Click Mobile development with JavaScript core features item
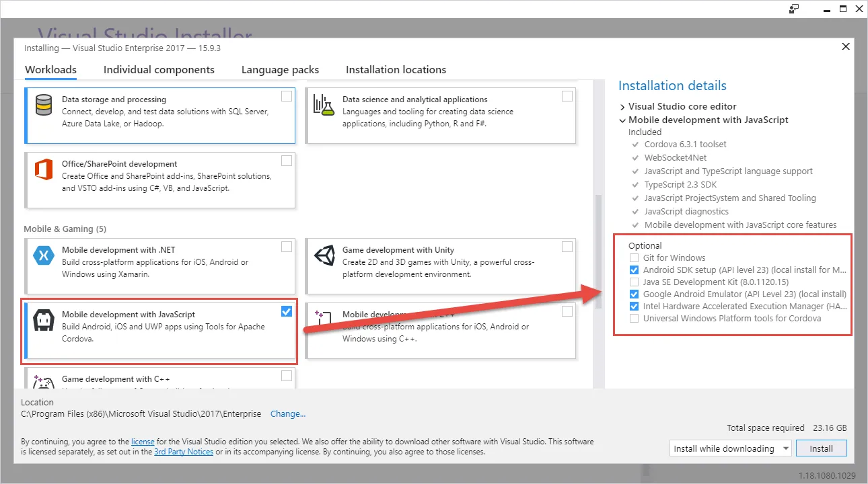The image size is (868, 484). [741, 225]
